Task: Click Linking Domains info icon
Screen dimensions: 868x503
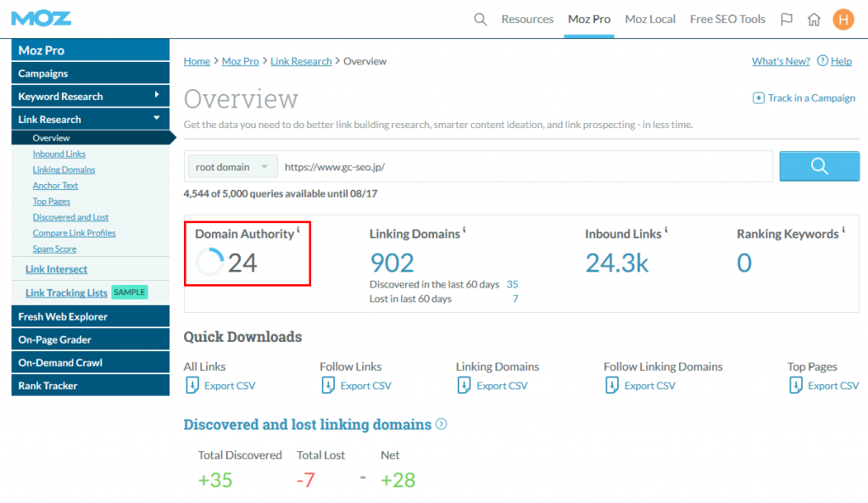Action: click(464, 229)
